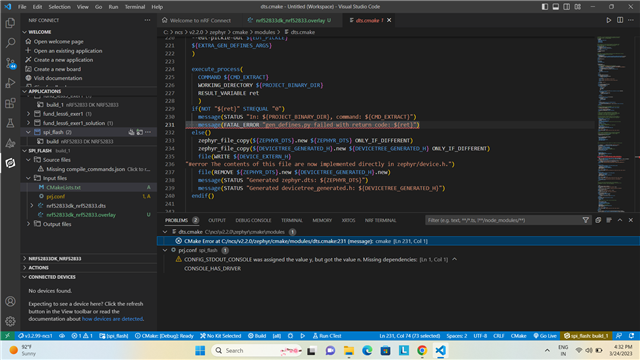Viewport: 640px width, 360px height.
Task: Click Go Live in status bar
Action: pos(545,336)
